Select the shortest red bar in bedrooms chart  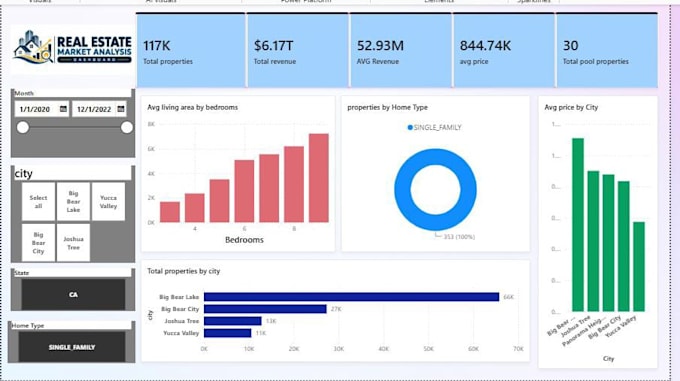(x=170, y=212)
